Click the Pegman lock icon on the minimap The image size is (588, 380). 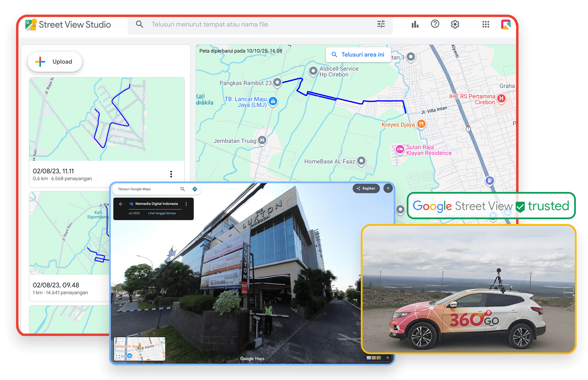(130, 356)
